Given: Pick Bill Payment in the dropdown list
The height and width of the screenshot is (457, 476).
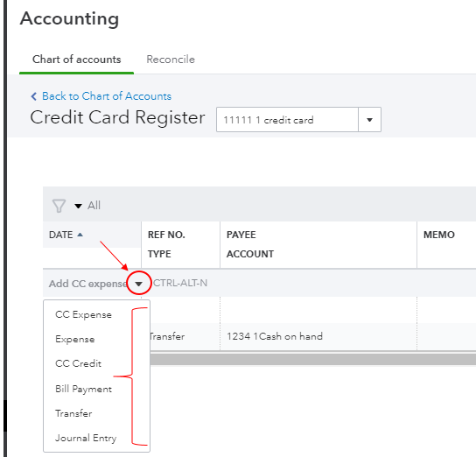Looking at the screenshot, I should 83,389.
